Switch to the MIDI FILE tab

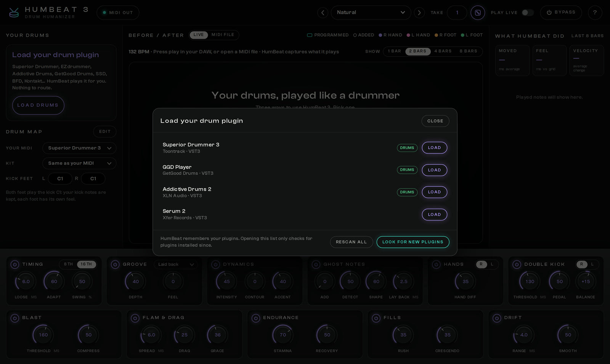click(223, 35)
